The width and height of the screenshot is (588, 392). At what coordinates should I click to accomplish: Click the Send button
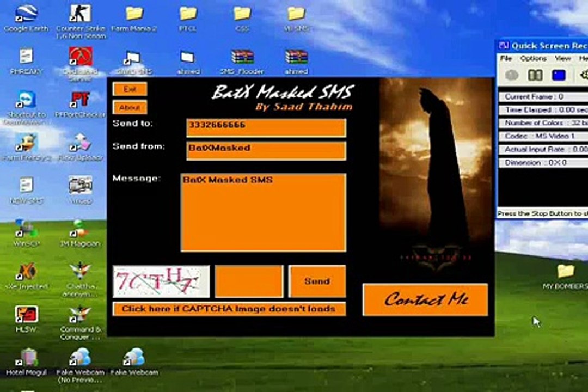[x=317, y=281]
